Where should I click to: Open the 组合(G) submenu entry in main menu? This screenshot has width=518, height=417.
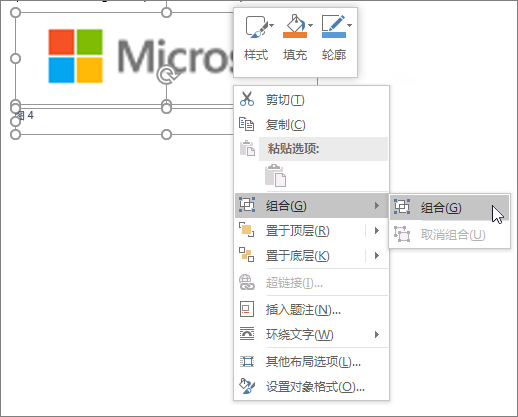(312, 206)
